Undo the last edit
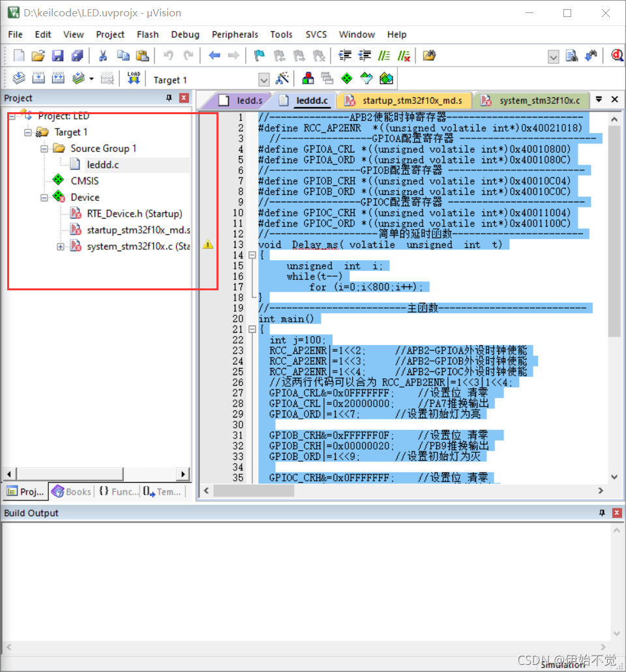The image size is (626, 672). coord(168,55)
